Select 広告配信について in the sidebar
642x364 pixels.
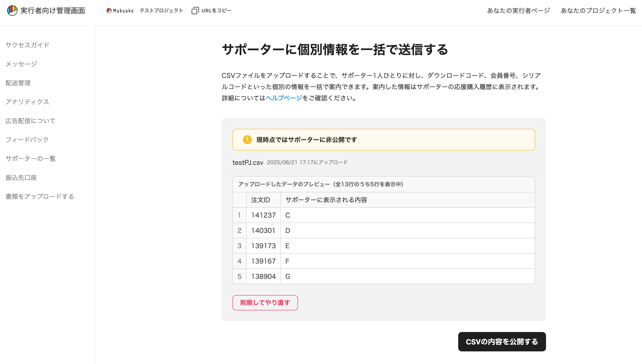[x=30, y=121]
